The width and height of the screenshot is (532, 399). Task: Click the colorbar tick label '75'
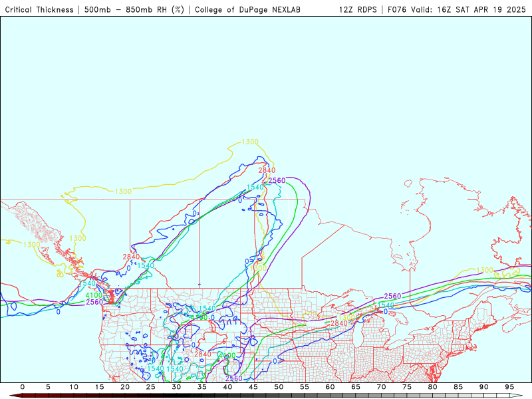407,387
